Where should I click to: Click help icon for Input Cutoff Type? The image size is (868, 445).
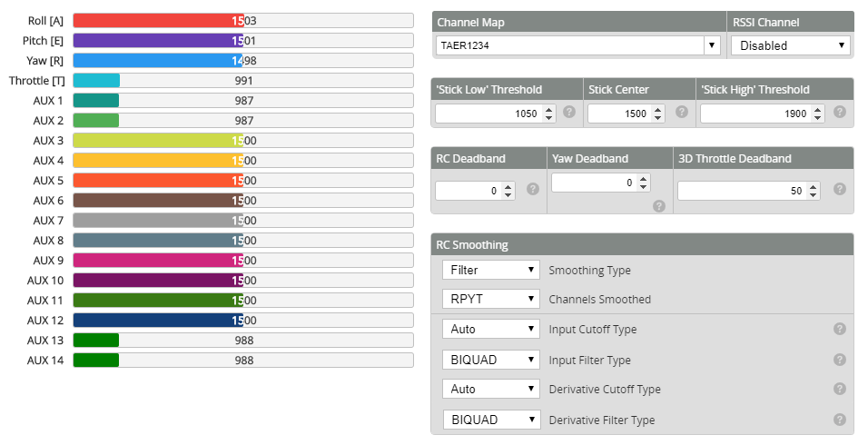pyautogui.click(x=839, y=330)
